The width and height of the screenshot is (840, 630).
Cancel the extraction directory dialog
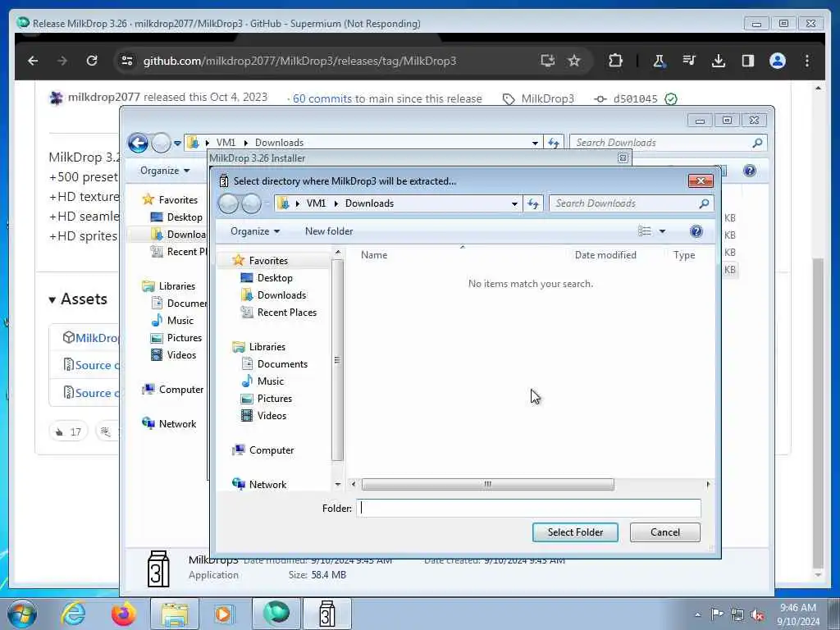(x=664, y=532)
